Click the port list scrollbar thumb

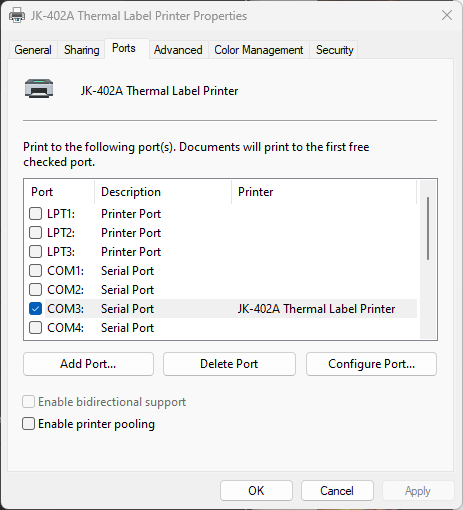point(428,229)
